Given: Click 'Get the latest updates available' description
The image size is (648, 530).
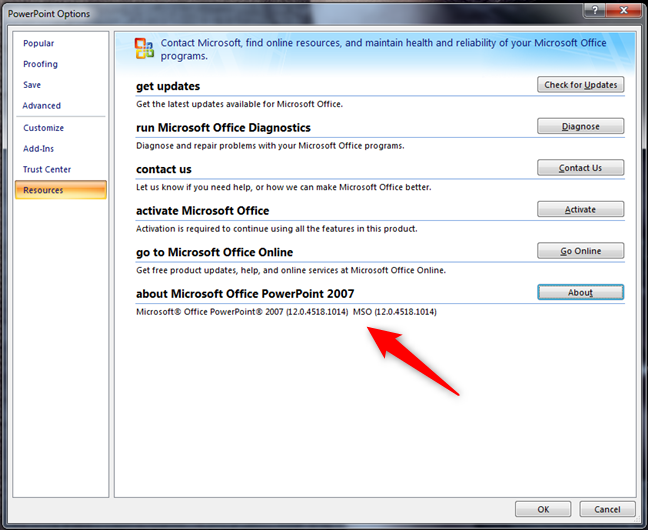Looking at the screenshot, I should (239, 104).
